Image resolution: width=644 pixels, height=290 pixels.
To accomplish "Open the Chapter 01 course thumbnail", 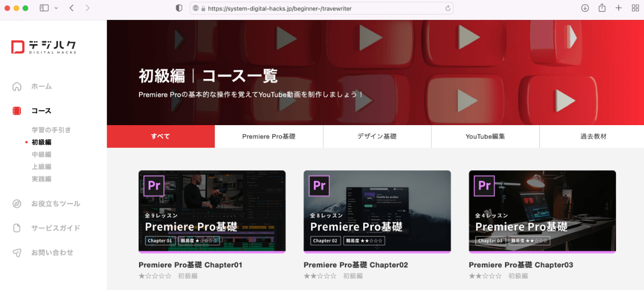I will [212, 212].
